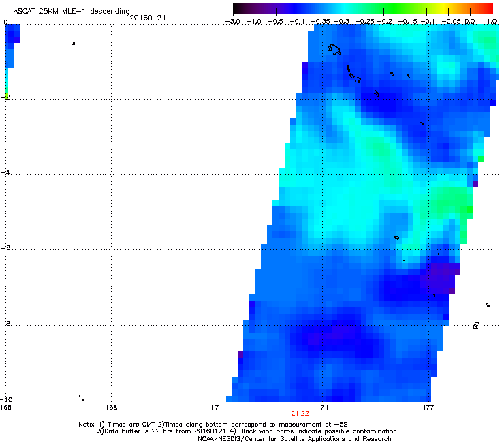Viewport: 504px width, 443px height.
Task: Click the red 21:22 time label
Action: click(x=300, y=414)
